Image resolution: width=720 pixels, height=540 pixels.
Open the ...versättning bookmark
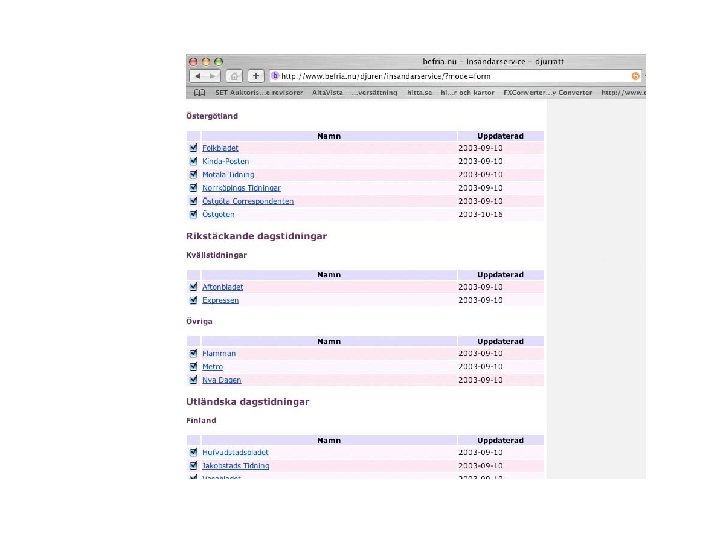click(375, 93)
